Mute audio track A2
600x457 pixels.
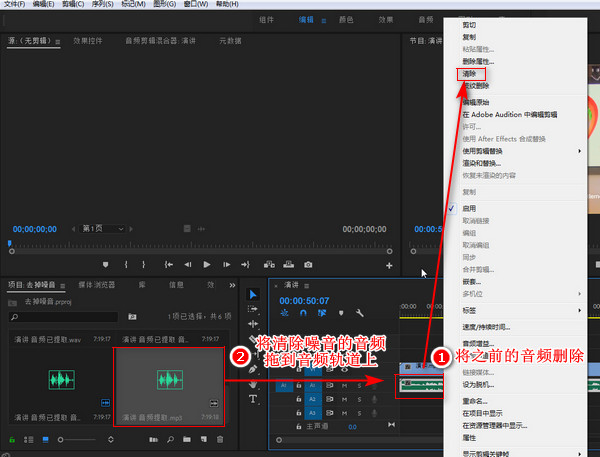[344, 400]
